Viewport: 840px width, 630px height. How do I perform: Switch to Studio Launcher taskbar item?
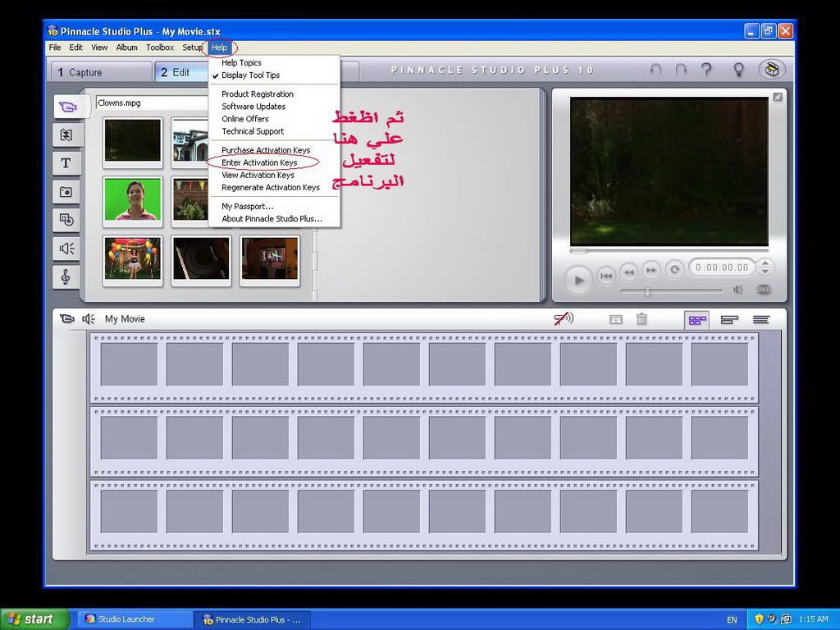(x=135, y=619)
